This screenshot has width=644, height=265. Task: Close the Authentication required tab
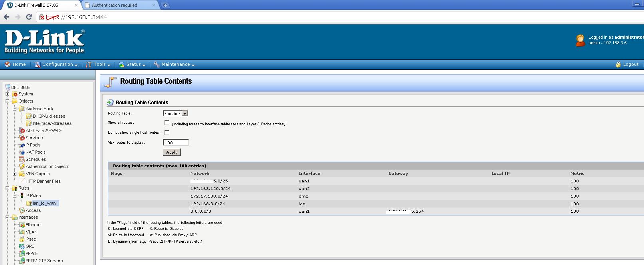click(154, 5)
